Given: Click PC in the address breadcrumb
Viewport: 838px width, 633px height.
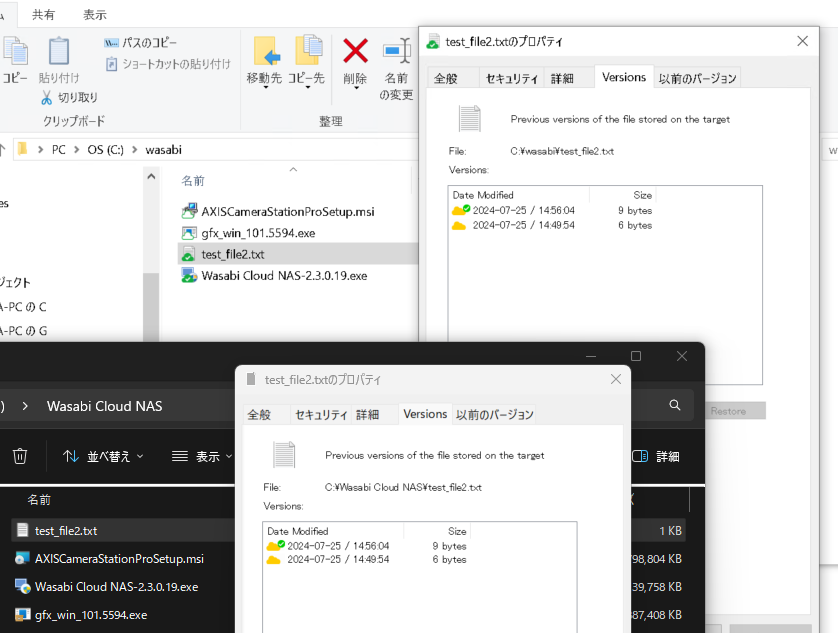Looking at the screenshot, I should [59, 150].
